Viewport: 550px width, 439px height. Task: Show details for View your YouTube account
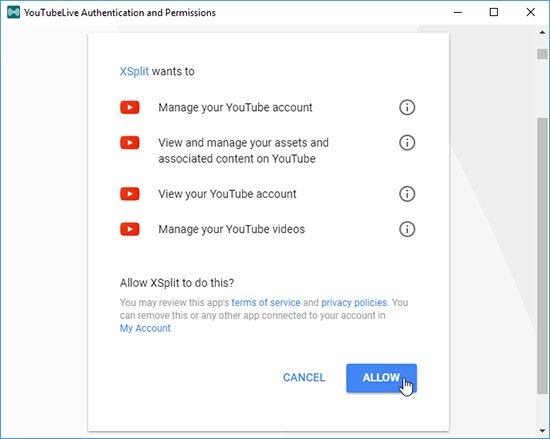click(x=407, y=194)
